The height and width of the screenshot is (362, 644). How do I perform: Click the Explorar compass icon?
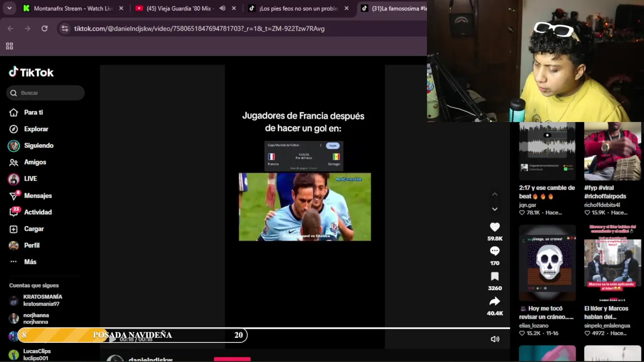14,129
